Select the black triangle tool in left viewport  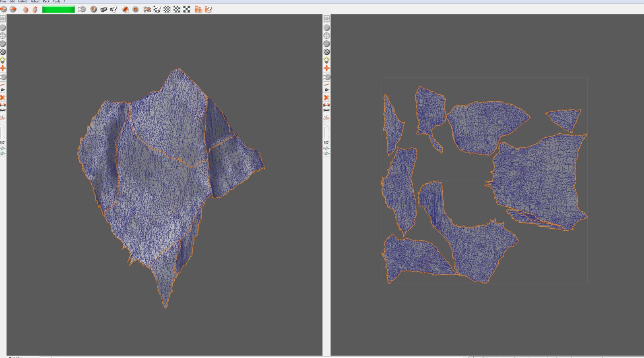click(x=3, y=90)
